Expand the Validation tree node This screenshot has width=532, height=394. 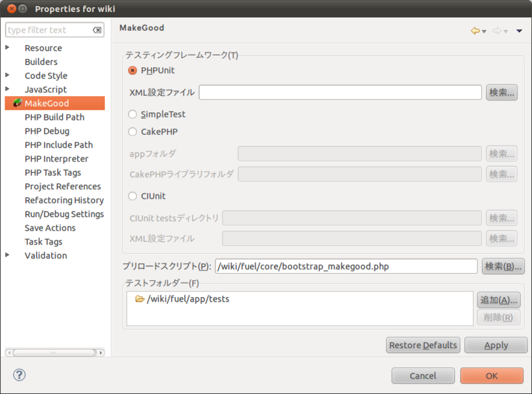7,255
